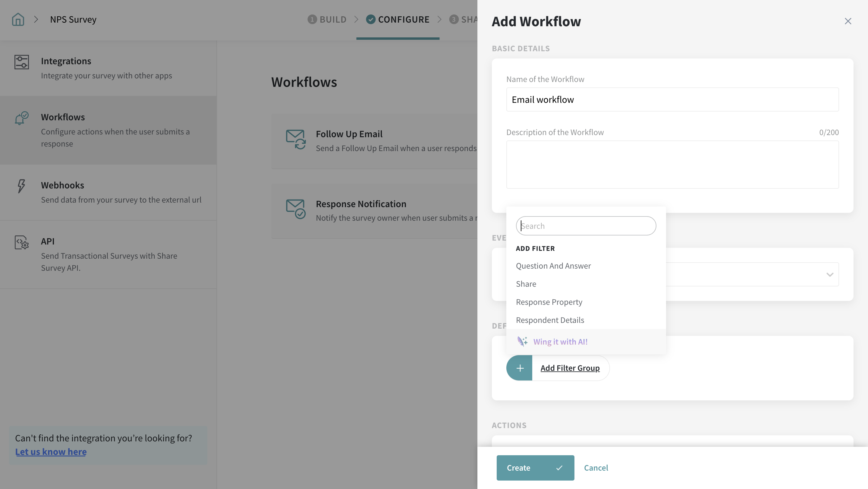Click the plus icon for filter group
868x489 pixels.
[x=519, y=368]
